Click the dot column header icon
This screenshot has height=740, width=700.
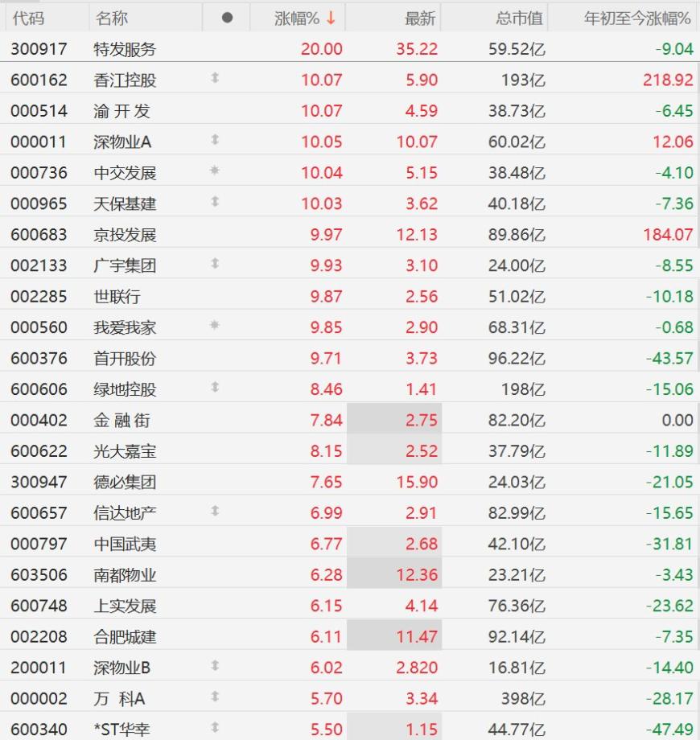tap(227, 18)
